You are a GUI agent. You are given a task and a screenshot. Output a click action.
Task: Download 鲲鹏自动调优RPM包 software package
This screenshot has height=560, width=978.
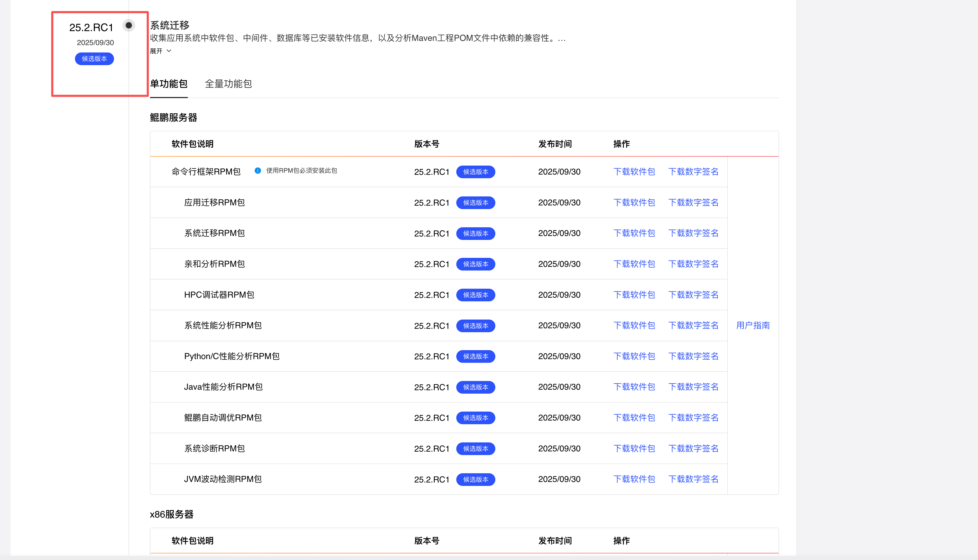click(634, 418)
